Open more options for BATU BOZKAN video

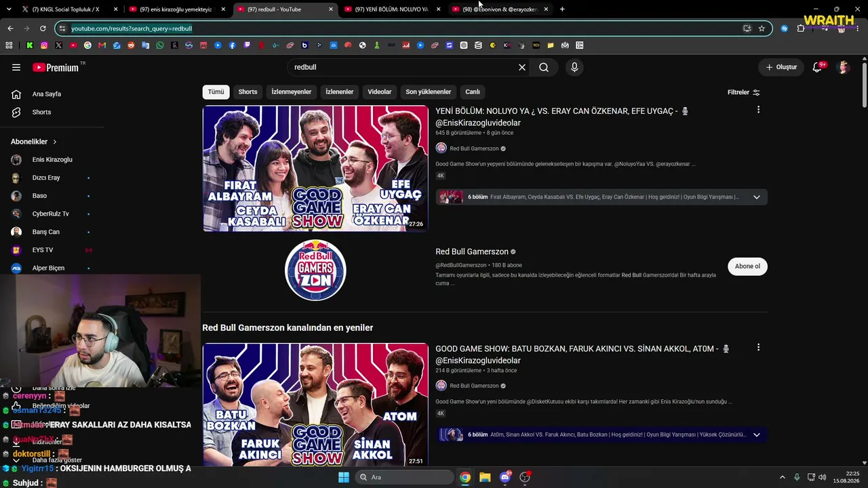(x=758, y=347)
